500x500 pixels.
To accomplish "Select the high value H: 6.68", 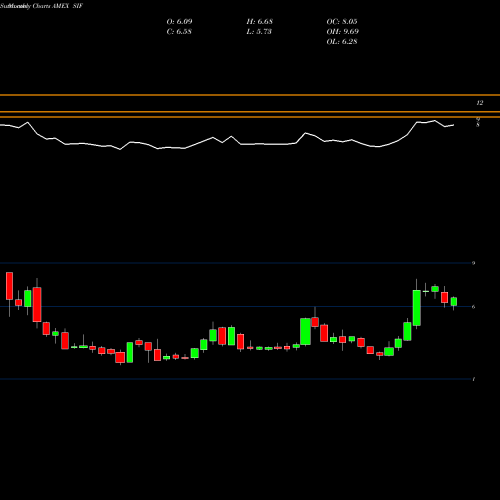I will [260, 22].
